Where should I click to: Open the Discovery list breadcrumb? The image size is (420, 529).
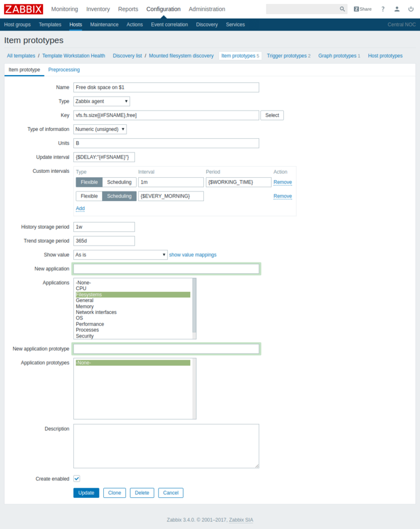coord(127,56)
